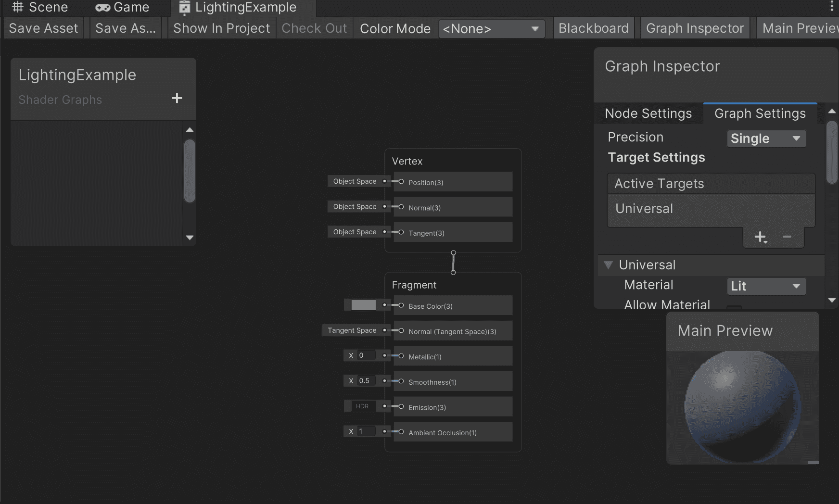Image resolution: width=839 pixels, height=504 pixels.
Task: Click the Emission(3) input port
Action: [401, 406]
